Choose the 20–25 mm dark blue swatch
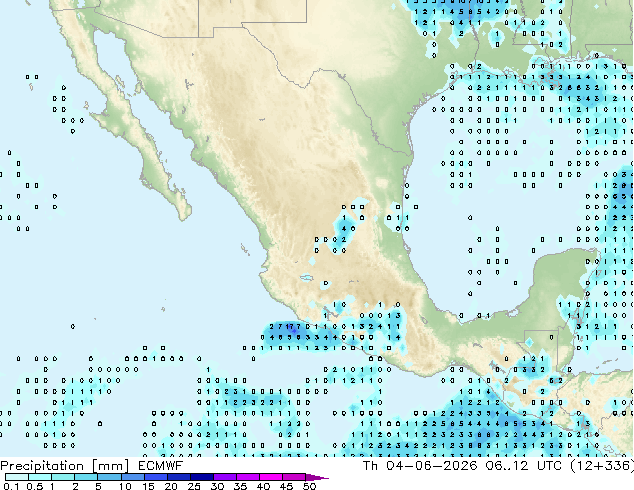This screenshot has height=490, width=634. [179, 477]
